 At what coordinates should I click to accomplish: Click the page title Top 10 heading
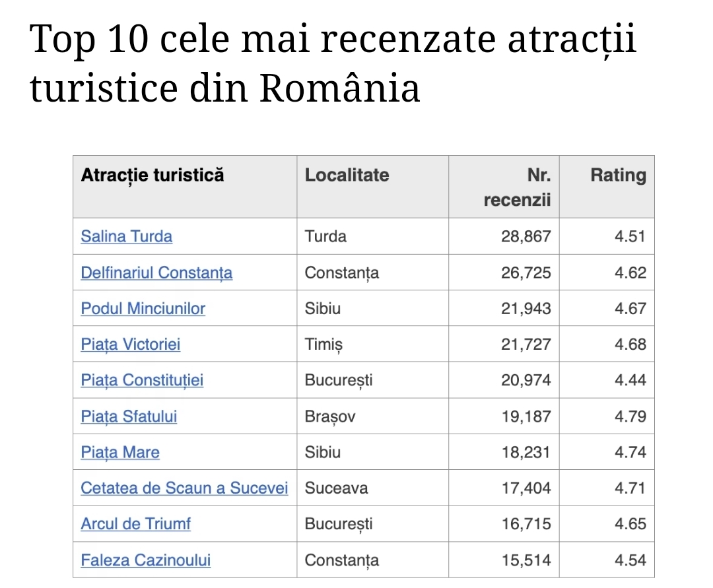coord(333,63)
